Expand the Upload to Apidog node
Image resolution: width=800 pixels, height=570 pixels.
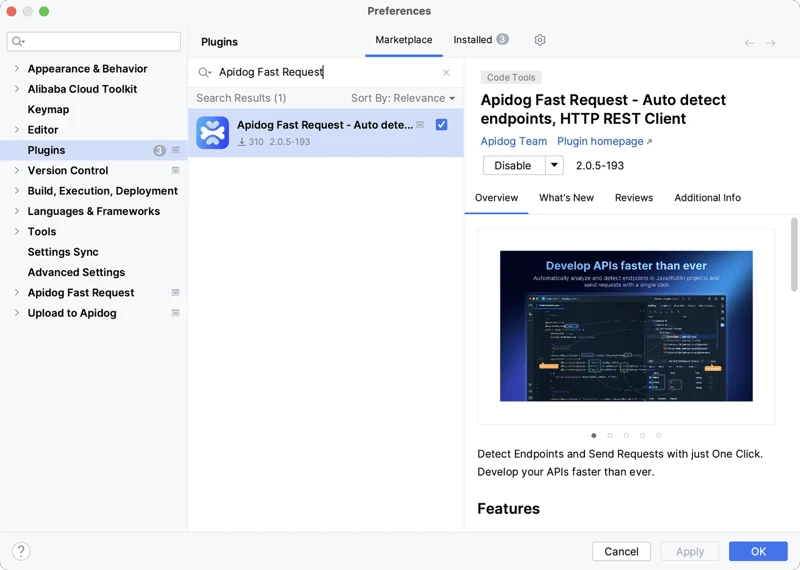(16, 313)
